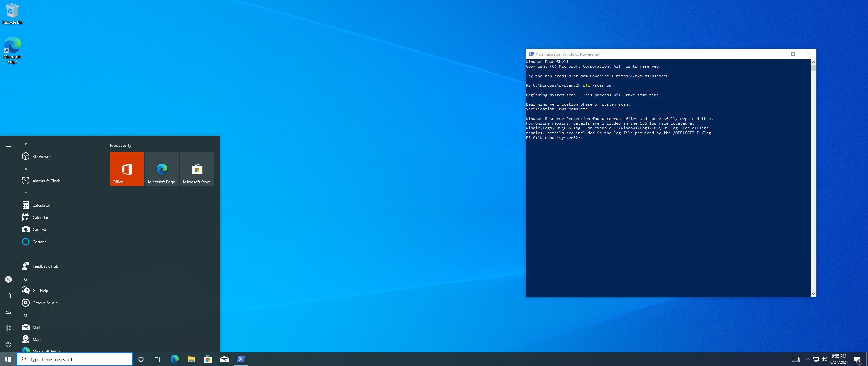This screenshot has height=366, width=868.
Task: Open network status tray icon
Action: click(x=816, y=359)
